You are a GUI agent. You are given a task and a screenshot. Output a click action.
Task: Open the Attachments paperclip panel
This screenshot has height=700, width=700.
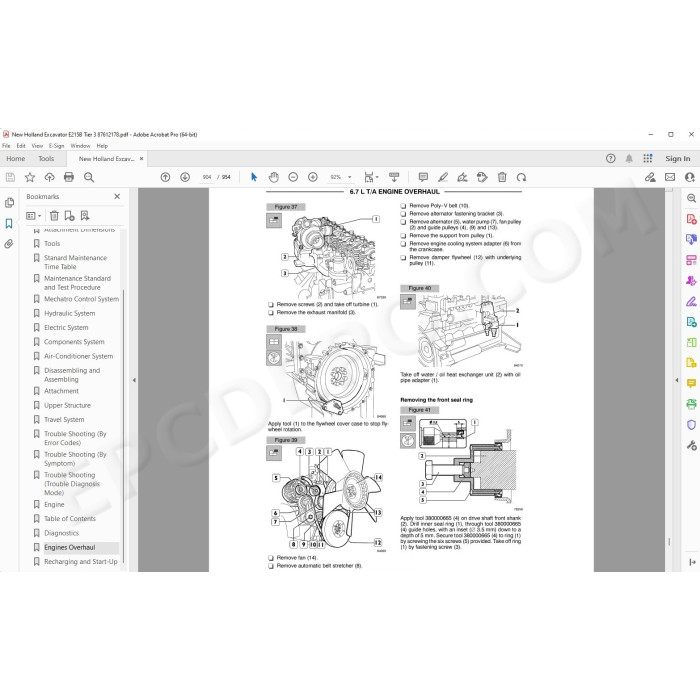pyautogui.click(x=9, y=244)
